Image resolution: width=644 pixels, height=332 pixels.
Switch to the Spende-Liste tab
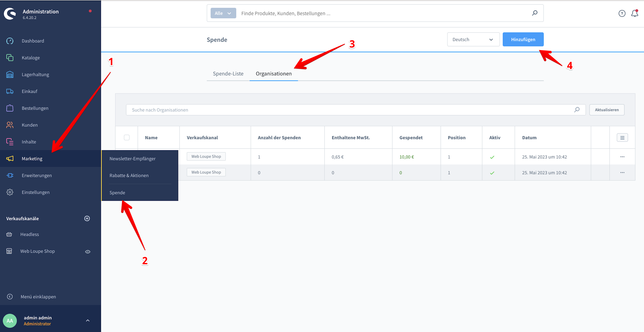click(x=228, y=74)
